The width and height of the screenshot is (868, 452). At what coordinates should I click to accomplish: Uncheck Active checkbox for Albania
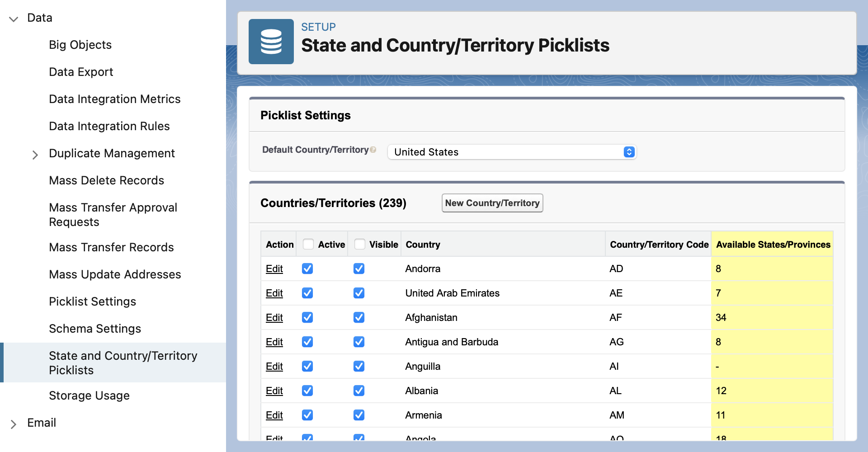307,391
